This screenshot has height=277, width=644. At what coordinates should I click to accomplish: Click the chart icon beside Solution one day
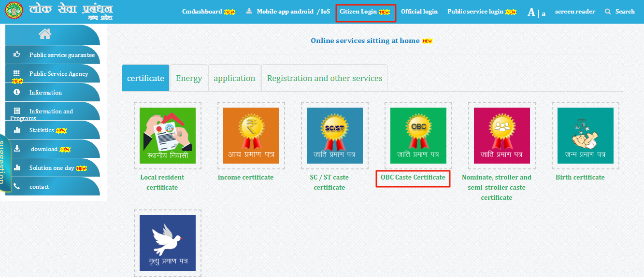pos(17,167)
